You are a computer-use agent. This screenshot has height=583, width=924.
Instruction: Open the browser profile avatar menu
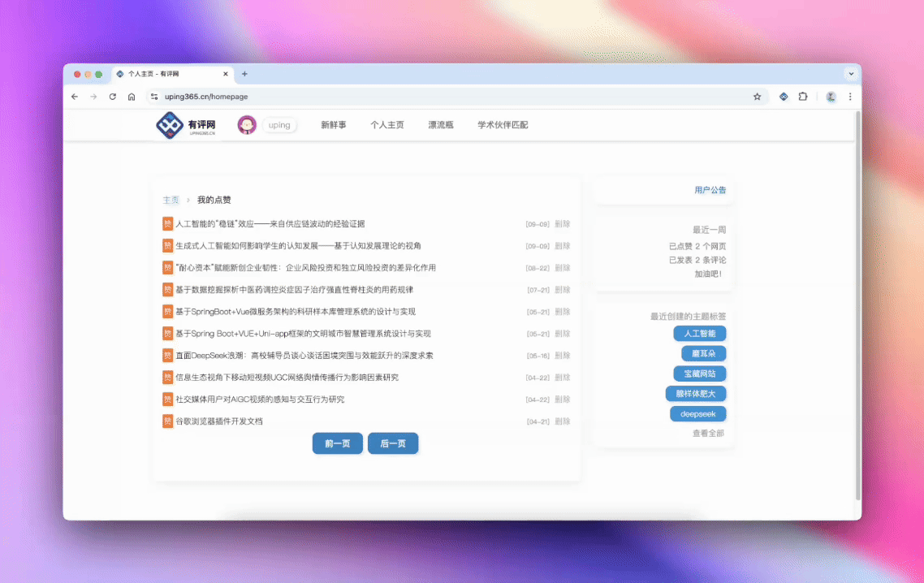831,97
